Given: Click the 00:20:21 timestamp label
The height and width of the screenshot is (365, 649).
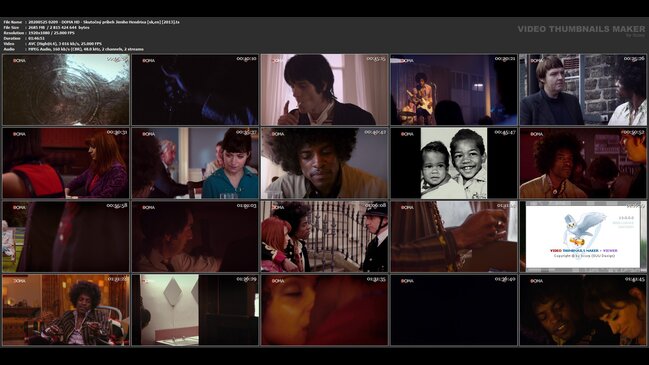Looking at the screenshot, I should tap(505, 59).
